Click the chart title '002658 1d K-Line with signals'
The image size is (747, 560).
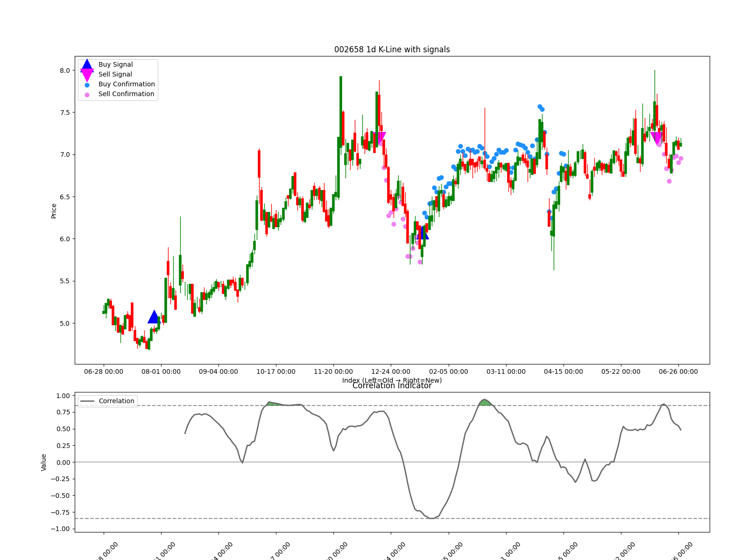[x=392, y=49]
